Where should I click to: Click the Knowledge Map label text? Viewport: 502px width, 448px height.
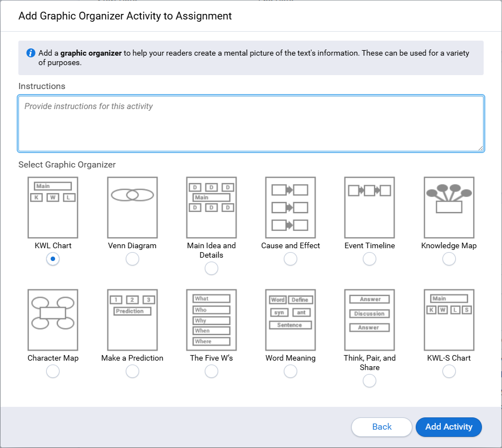tap(449, 245)
